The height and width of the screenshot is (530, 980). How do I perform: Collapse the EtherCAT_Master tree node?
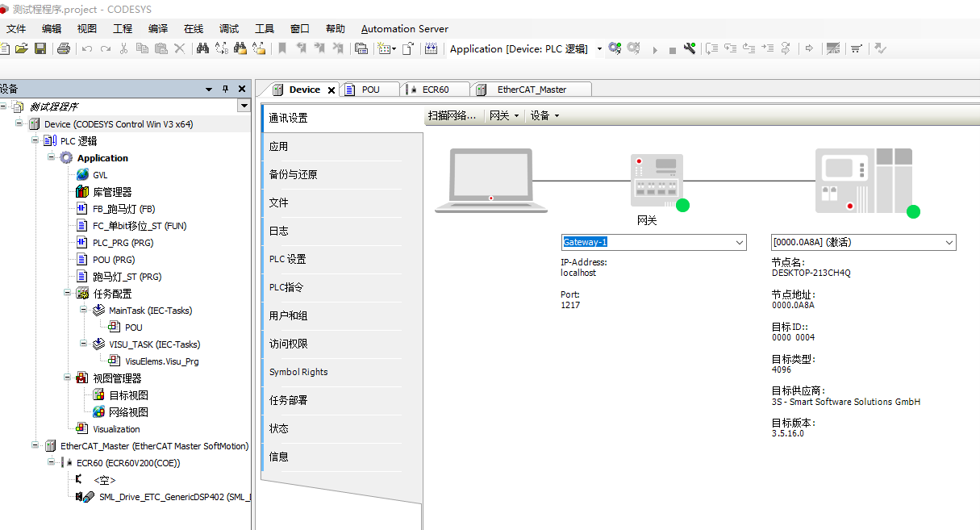(36, 444)
